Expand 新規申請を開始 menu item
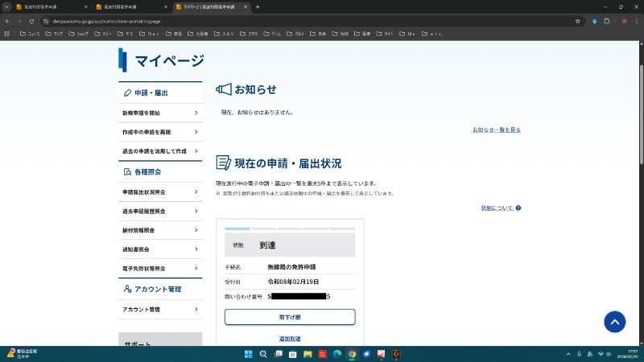The height and width of the screenshot is (362, 644). tap(159, 113)
